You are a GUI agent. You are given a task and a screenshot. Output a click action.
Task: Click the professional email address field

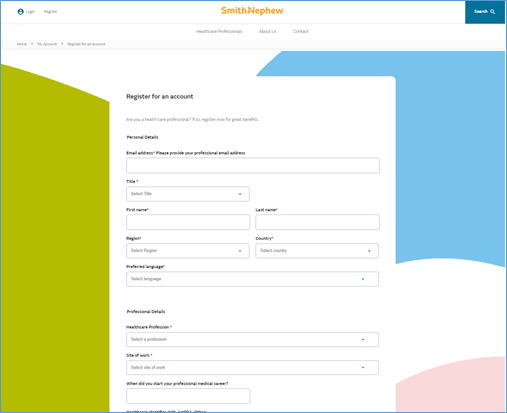tap(253, 165)
